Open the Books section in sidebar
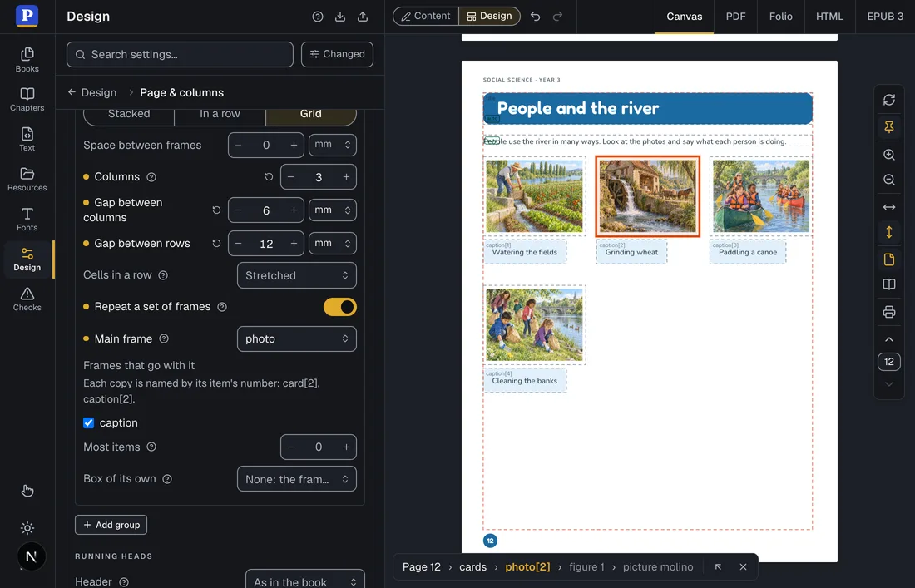 click(27, 60)
